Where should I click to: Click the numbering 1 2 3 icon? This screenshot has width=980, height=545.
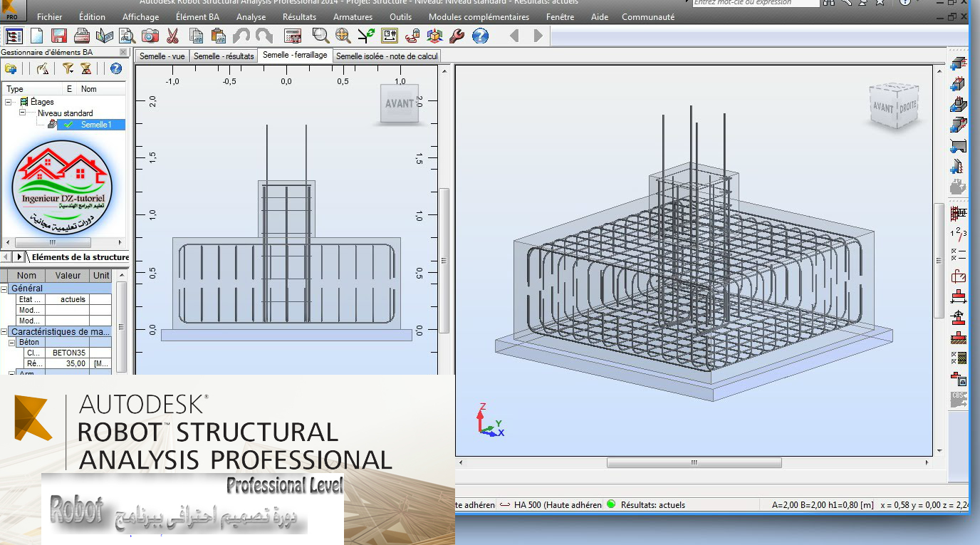pos(959,233)
